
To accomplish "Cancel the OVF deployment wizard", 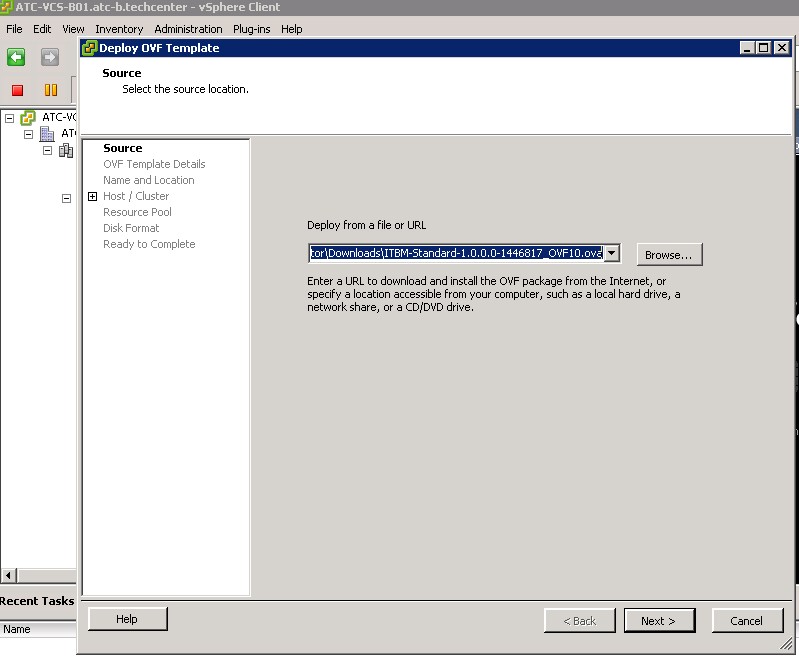I will coord(746,621).
